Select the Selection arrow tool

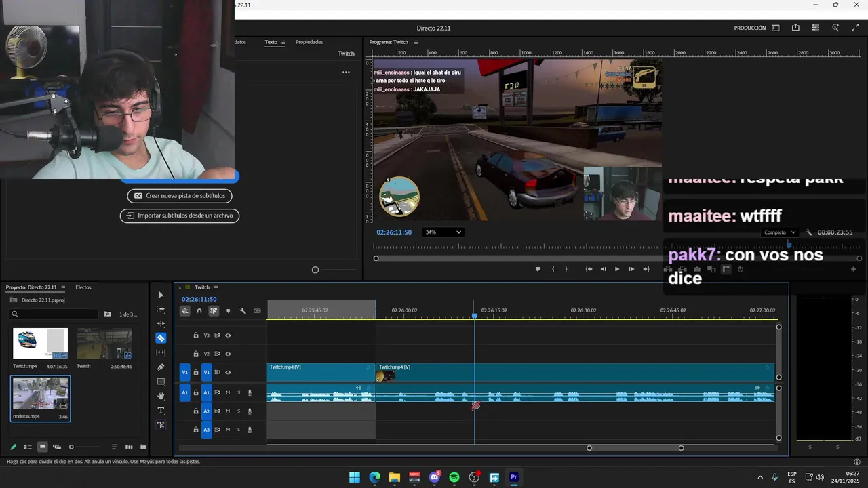(x=161, y=295)
